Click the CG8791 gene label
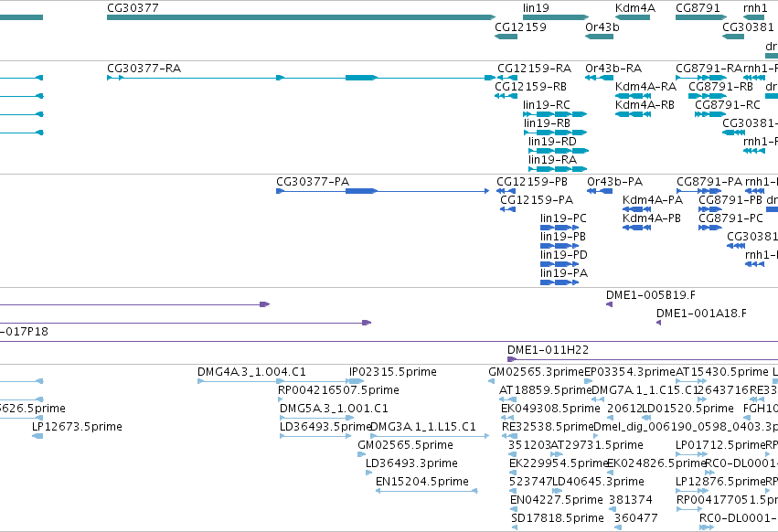Screen dimensions: 778x532 point(698,8)
